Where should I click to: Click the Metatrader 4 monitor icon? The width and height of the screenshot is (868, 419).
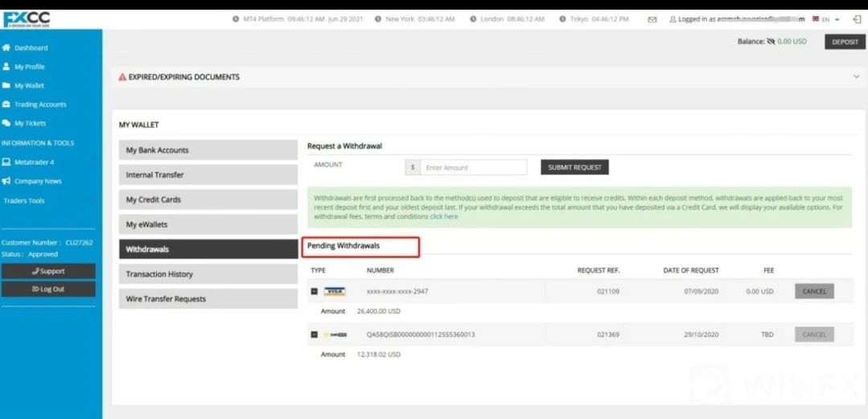(x=6, y=162)
